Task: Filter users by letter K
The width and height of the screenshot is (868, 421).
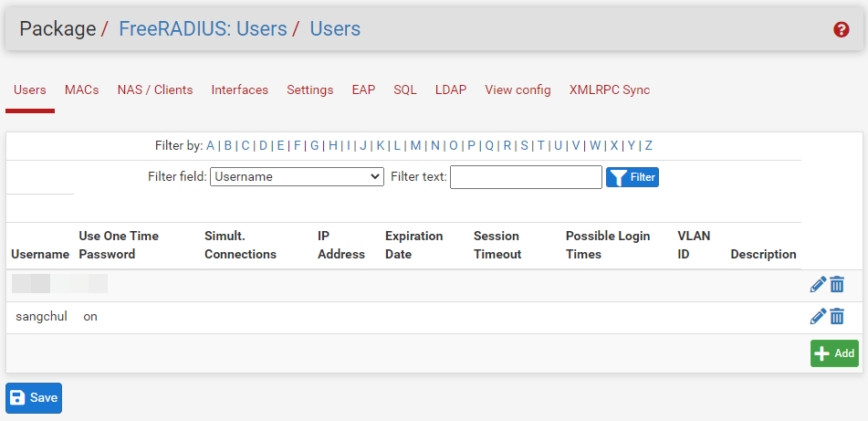Action: pos(381,146)
